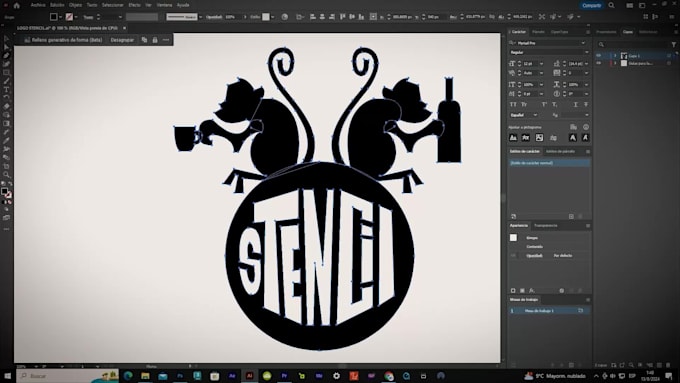The image size is (680, 383).
Task: Expand the Capa 1 layer
Action: point(615,56)
